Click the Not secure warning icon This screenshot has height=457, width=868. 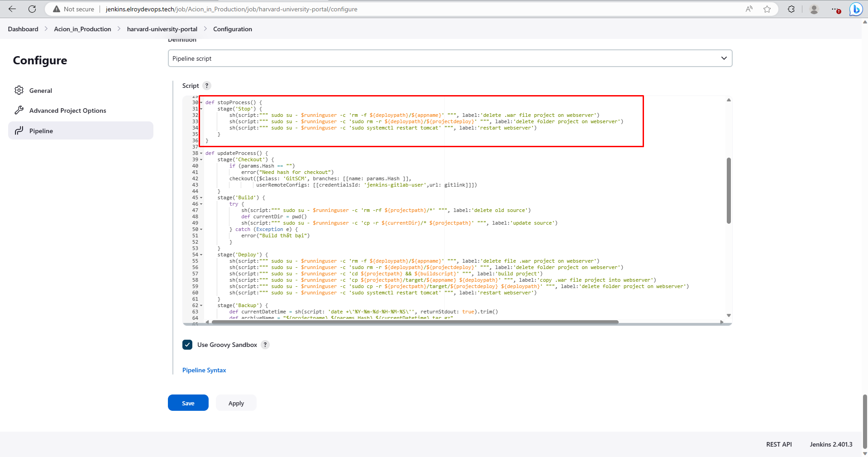[x=57, y=9]
